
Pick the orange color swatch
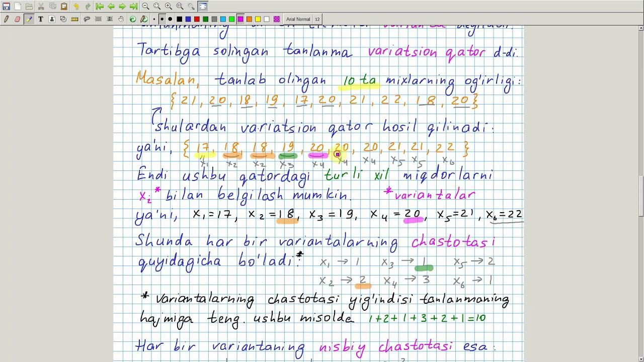tap(249, 19)
